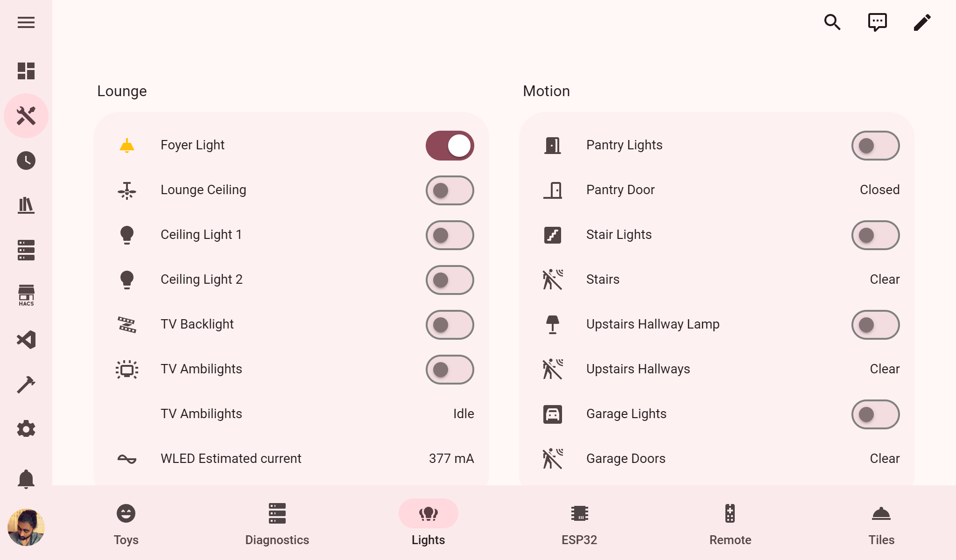Click the pencil edit icon
The height and width of the screenshot is (560, 956).
tap(923, 23)
